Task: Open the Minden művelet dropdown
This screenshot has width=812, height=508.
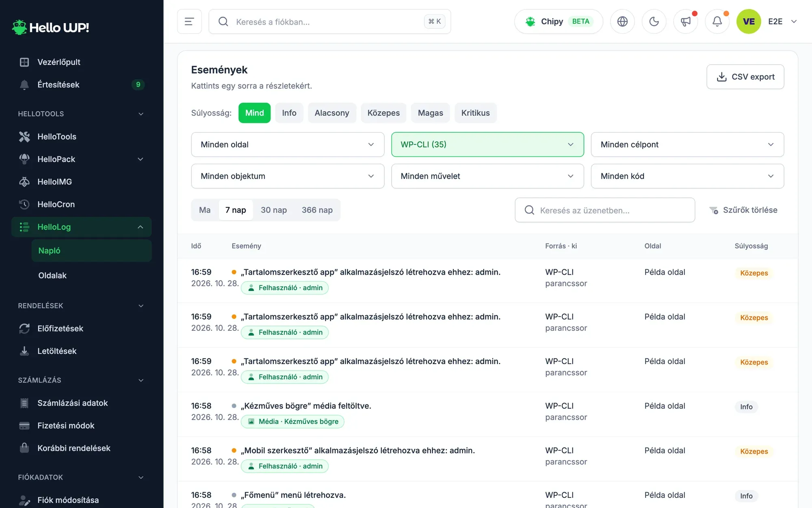Action: (x=488, y=176)
